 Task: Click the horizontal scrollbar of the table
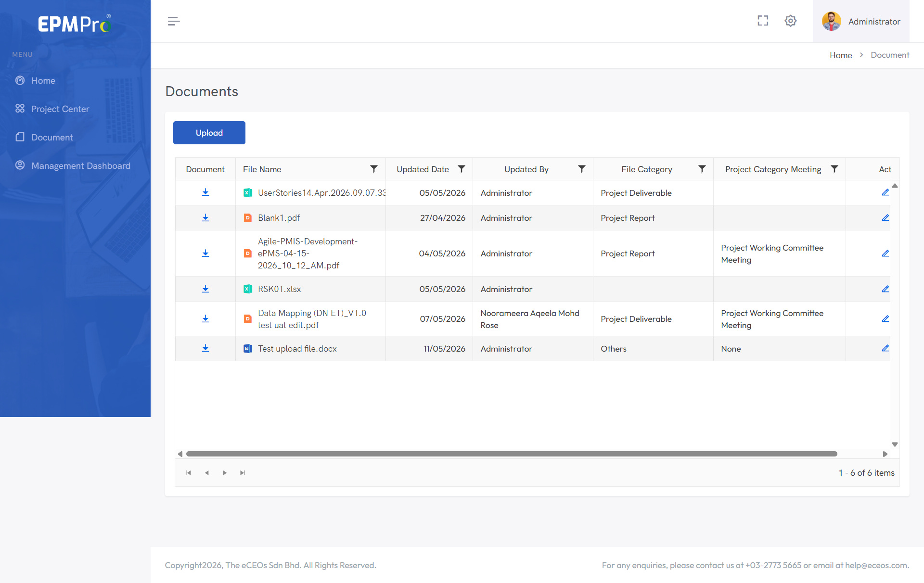pos(512,454)
